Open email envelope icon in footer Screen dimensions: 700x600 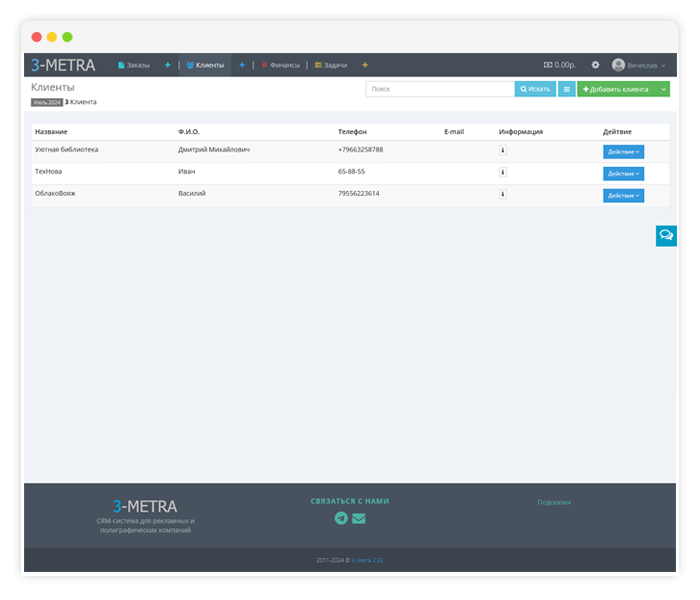358,518
